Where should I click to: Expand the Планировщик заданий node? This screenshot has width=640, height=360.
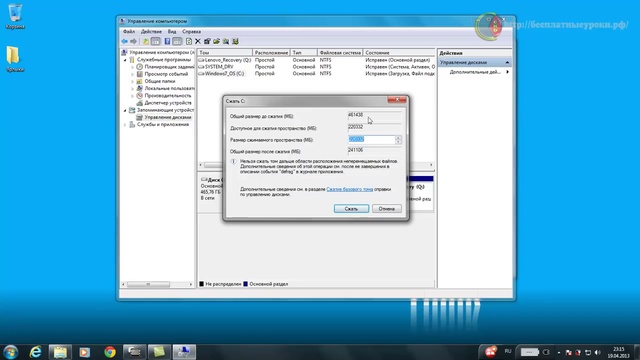pos(133,67)
